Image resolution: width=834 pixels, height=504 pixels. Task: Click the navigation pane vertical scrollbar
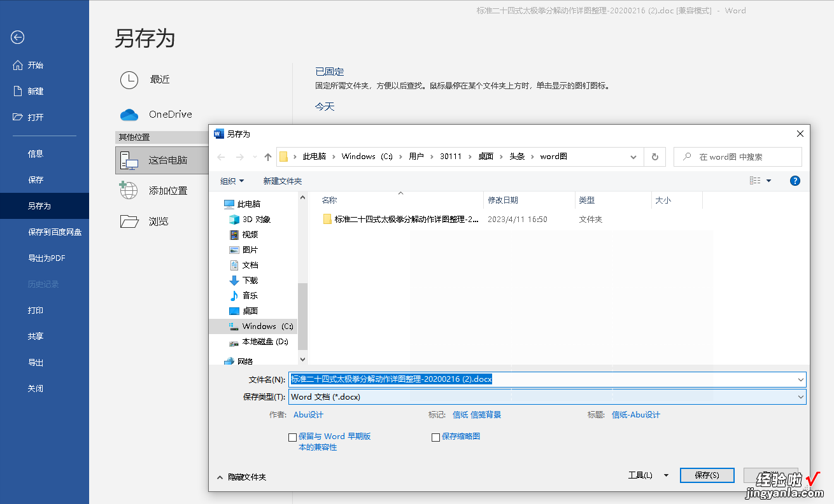coord(303,315)
